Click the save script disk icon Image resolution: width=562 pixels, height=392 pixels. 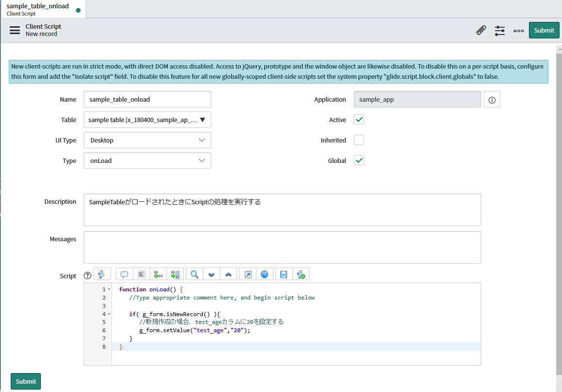[284, 274]
